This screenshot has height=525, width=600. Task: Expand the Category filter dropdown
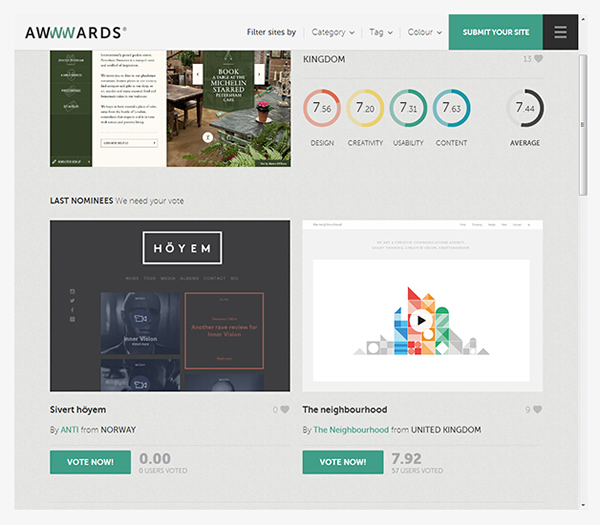(334, 32)
